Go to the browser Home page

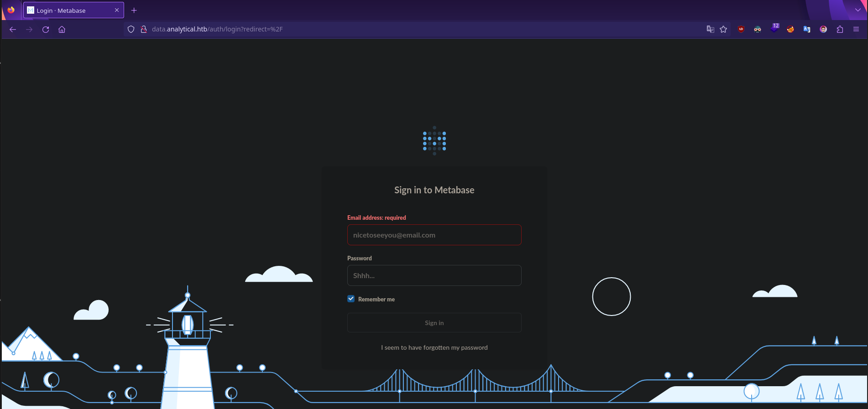62,29
